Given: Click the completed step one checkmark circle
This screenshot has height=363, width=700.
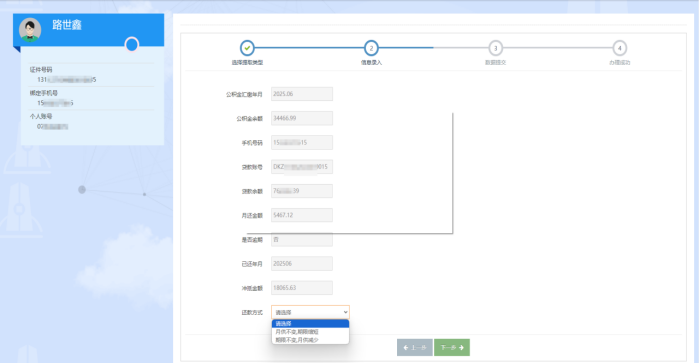Looking at the screenshot, I should pos(247,48).
